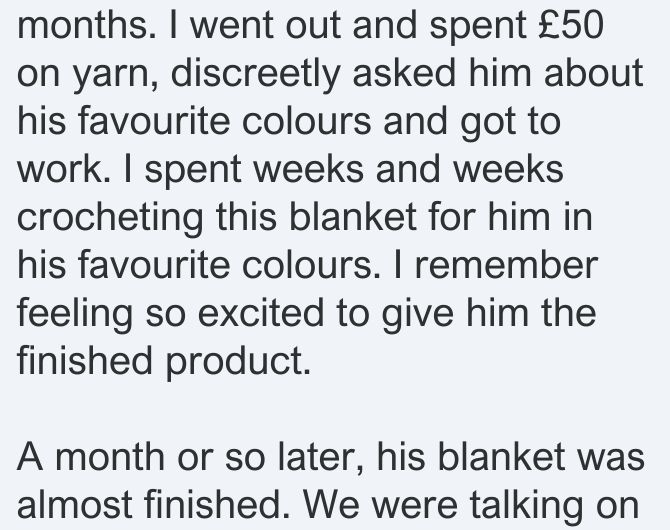Click the word "crocheting"

[110, 218]
